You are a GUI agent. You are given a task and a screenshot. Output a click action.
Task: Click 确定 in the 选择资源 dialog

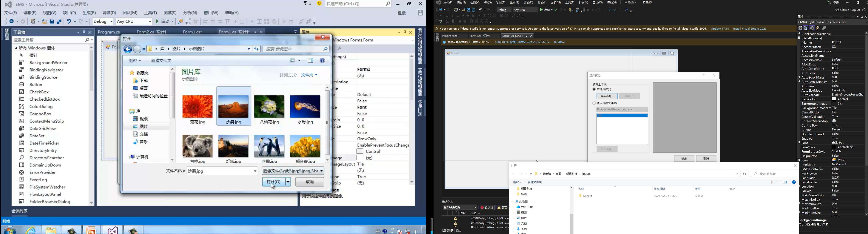tap(684, 159)
